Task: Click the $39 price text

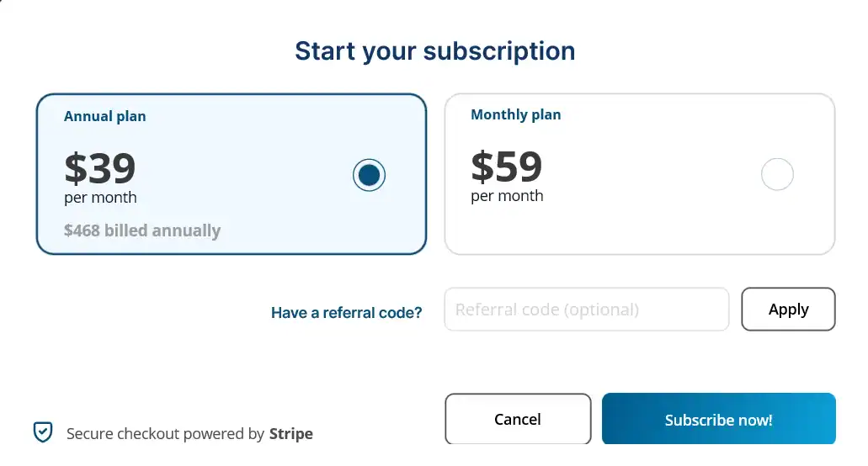Action: point(100,168)
